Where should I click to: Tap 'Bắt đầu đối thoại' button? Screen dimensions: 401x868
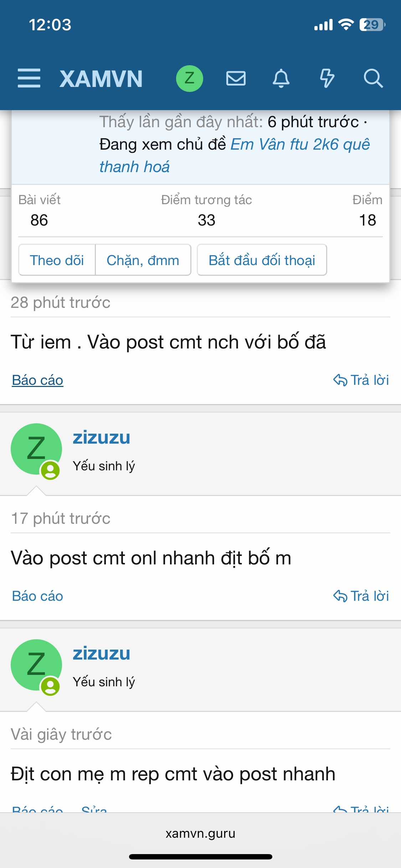(x=262, y=260)
